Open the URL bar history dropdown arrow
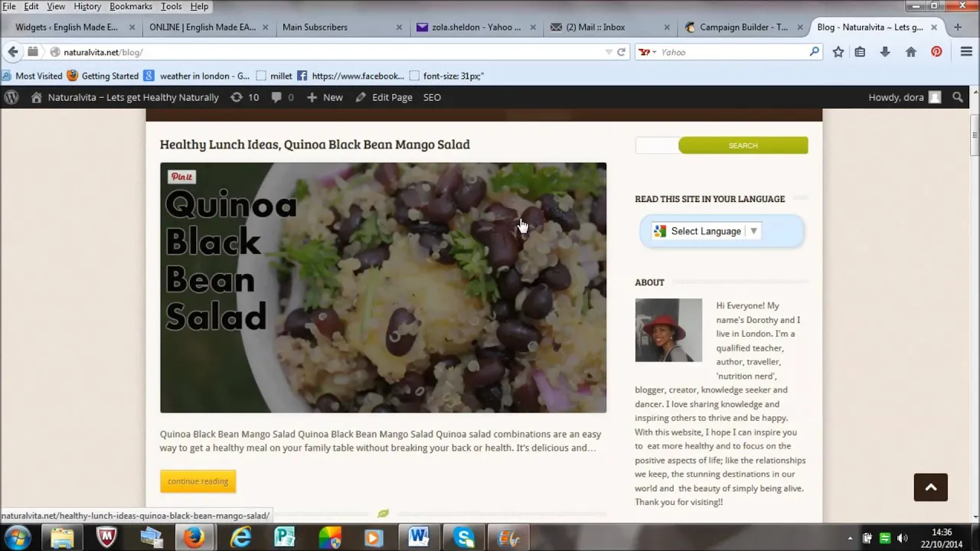The image size is (980, 551). pyautogui.click(x=609, y=52)
